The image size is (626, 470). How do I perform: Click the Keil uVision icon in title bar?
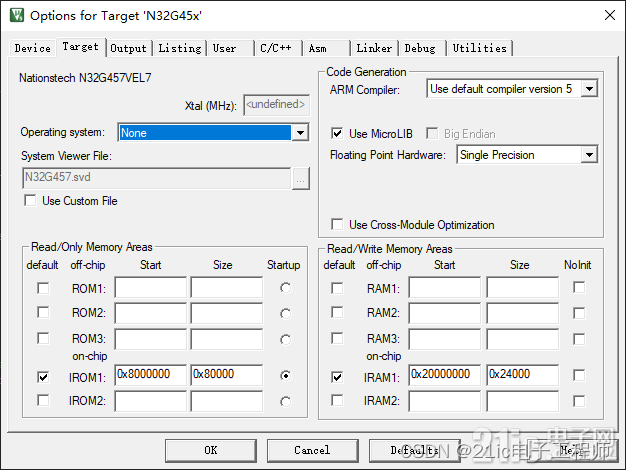pos(17,15)
